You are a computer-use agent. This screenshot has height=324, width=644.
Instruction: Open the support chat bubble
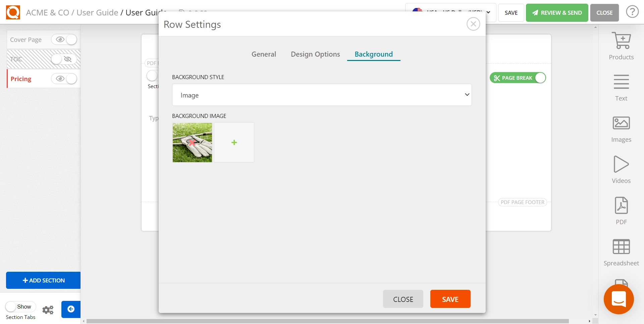[619, 299]
